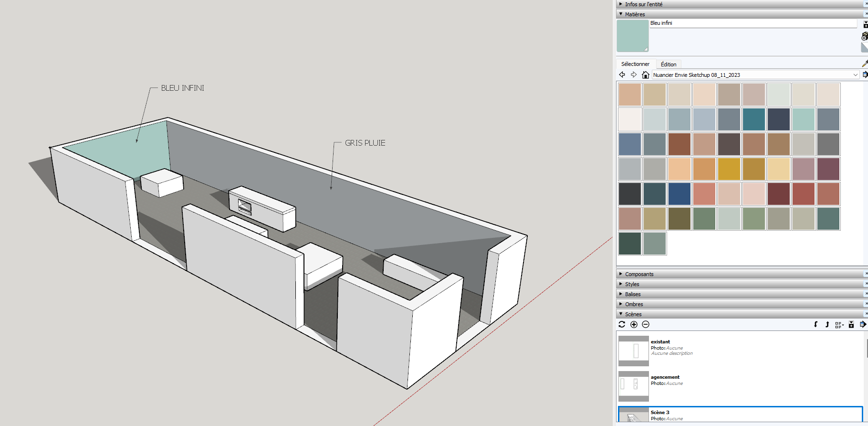The width and height of the screenshot is (868, 426).
Task: Select the existant scene thumbnail
Action: click(x=634, y=351)
